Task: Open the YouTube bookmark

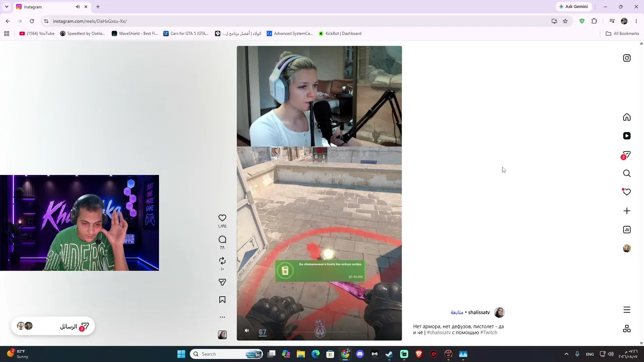Action: coord(37,34)
